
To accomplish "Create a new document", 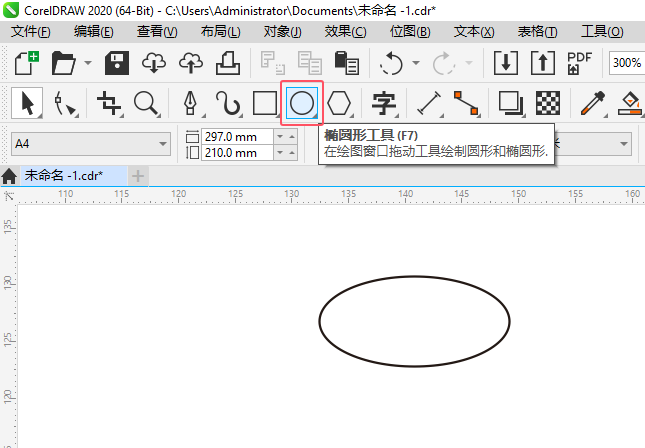I will pos(27,63).
